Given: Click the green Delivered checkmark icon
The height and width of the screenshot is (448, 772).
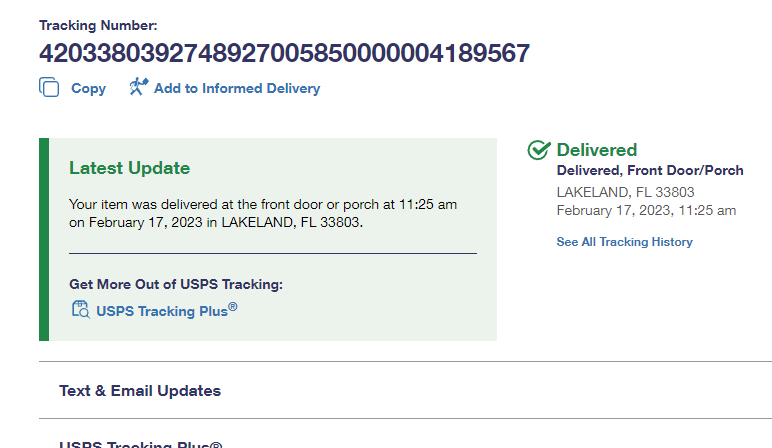Looking at the screenshot, I should click(x=539, y=150).
